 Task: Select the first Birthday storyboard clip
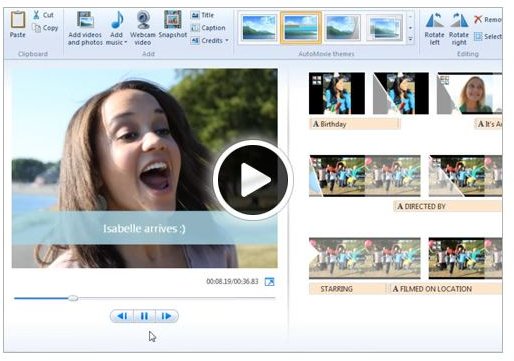click(337, 93)
